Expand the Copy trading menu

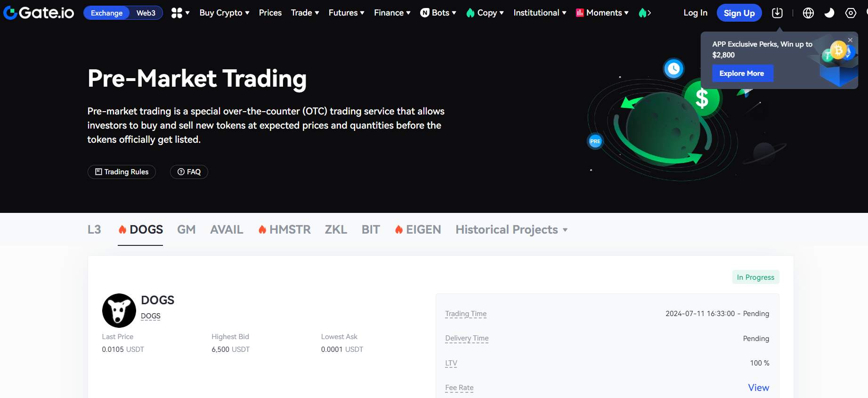coord(485,13)
